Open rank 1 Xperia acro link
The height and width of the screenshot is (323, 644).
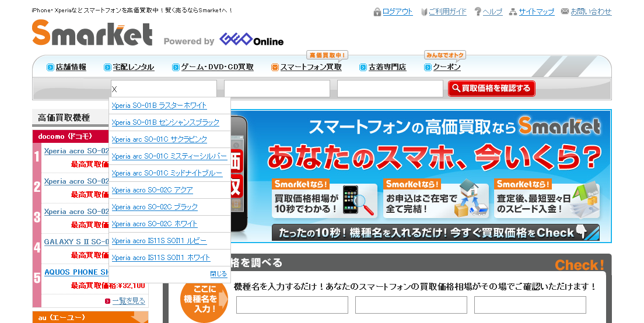(76, 151)
